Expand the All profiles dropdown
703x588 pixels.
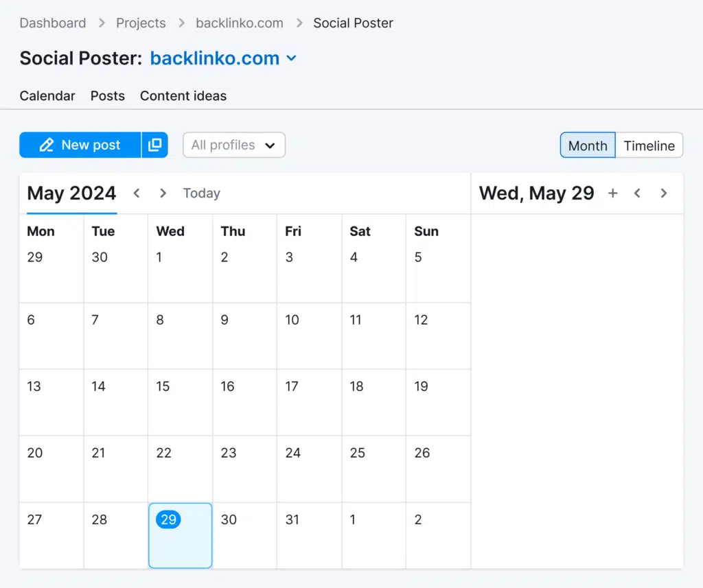(x=233, y=145)
